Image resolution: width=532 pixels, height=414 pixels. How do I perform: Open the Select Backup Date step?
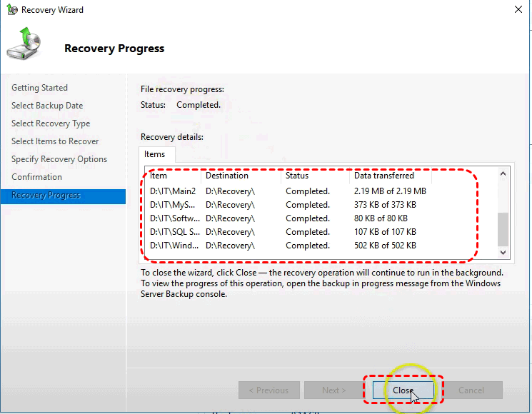coord(47,106)
